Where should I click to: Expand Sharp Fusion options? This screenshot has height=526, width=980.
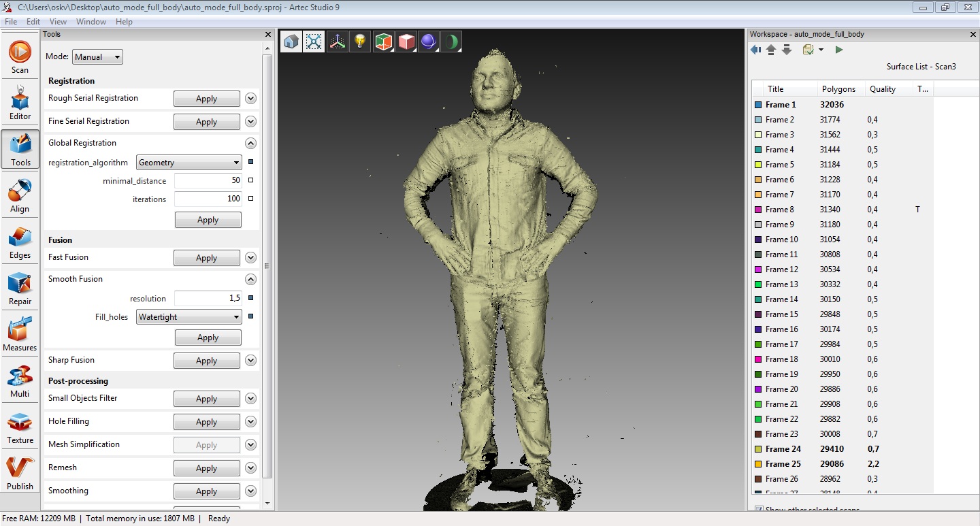250,361
